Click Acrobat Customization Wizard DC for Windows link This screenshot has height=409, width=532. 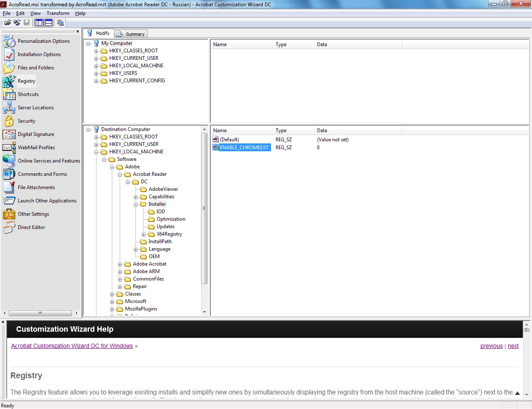pyautogui.click(x=72, y=346)
